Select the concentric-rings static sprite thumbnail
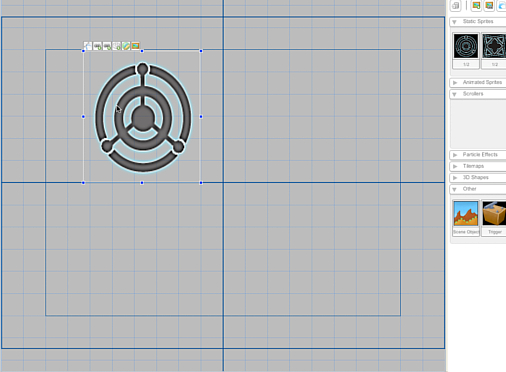506x372 pixels. pos(466,46)
